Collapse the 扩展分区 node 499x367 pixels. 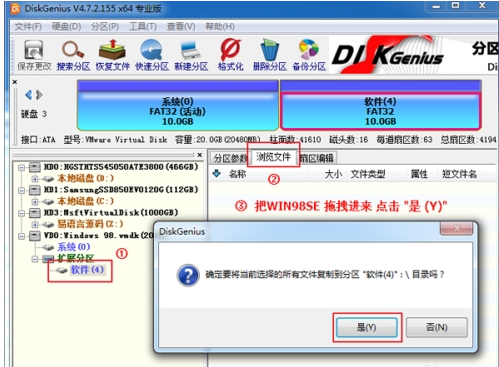click(x=35, y=259)
